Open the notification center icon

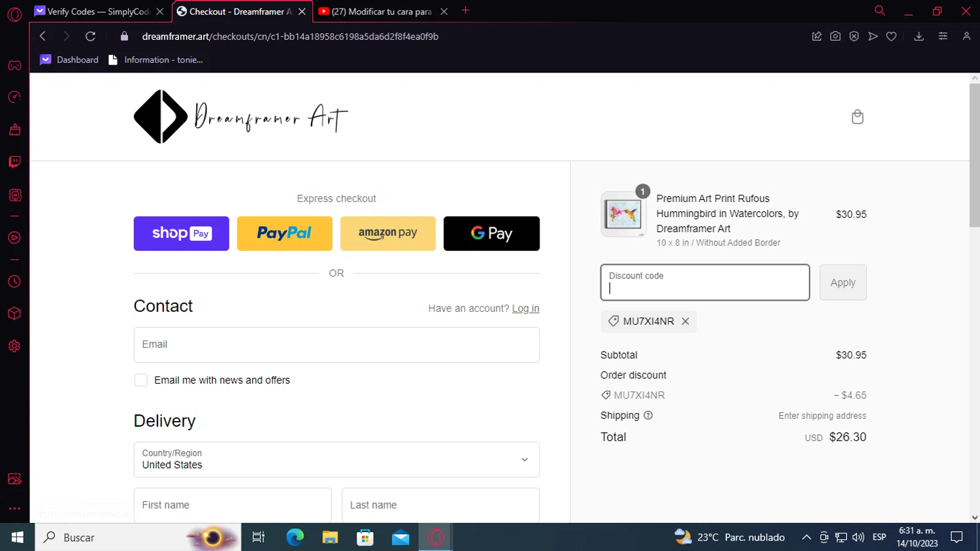pyautogui.click(x=957, y=537)
